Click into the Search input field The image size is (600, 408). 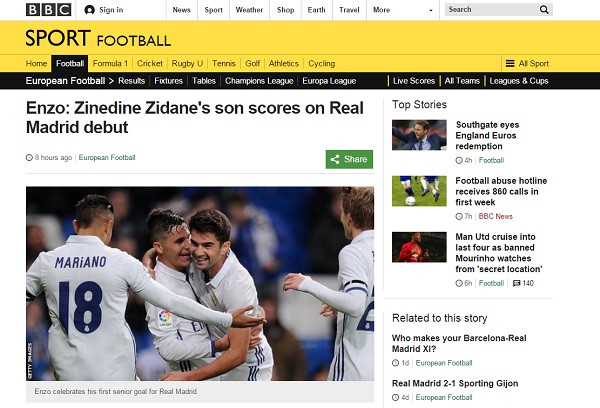(490, 10)
